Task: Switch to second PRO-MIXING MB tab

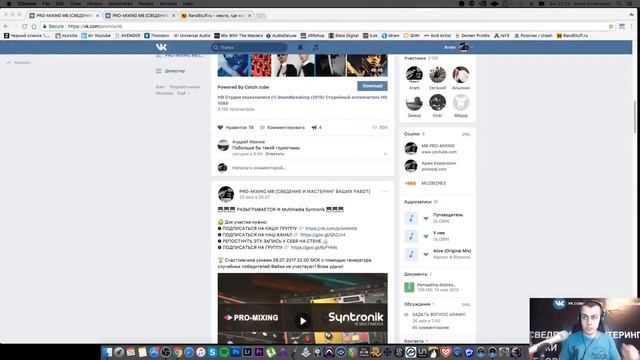Action: pos(140,16)
